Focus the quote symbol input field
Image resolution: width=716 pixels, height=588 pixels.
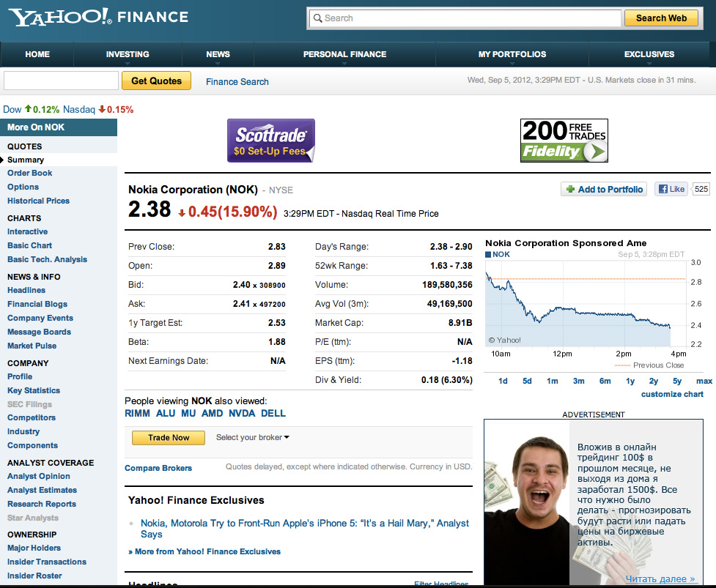coord(61,81)
